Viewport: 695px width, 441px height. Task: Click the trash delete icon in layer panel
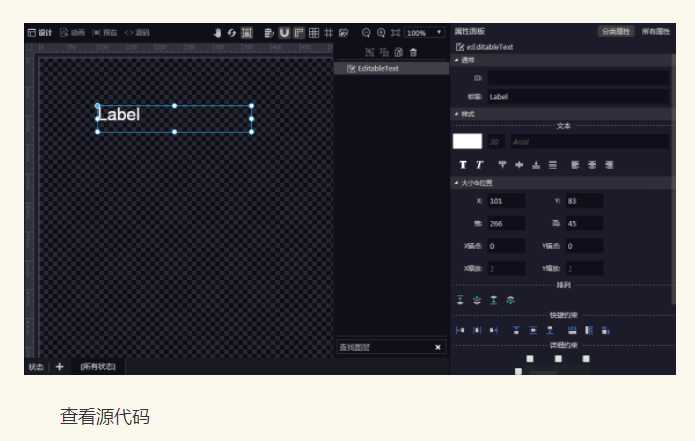coord(413,52)
